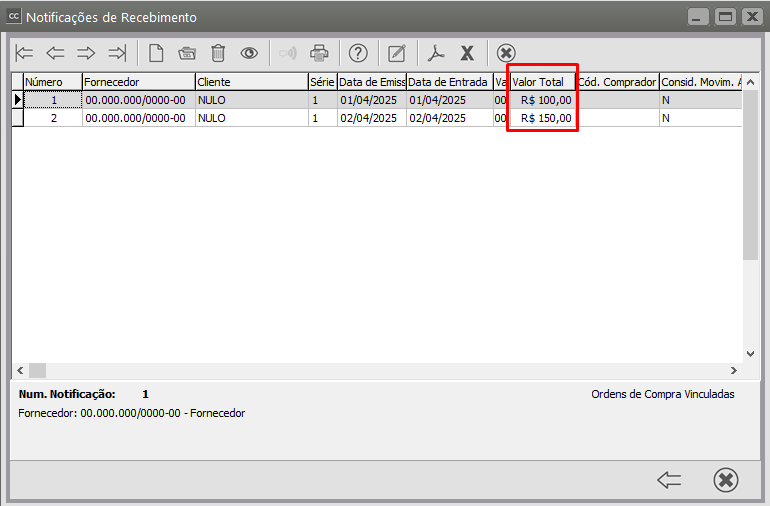
Task: Go to first record arrow in toolbar
Action: [25, 53]
